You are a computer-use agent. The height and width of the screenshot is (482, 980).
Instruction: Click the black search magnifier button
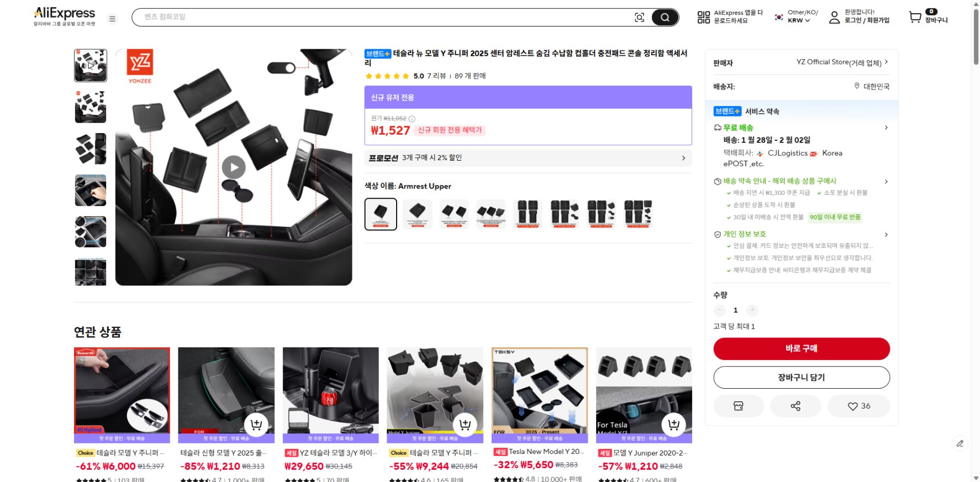665,18
